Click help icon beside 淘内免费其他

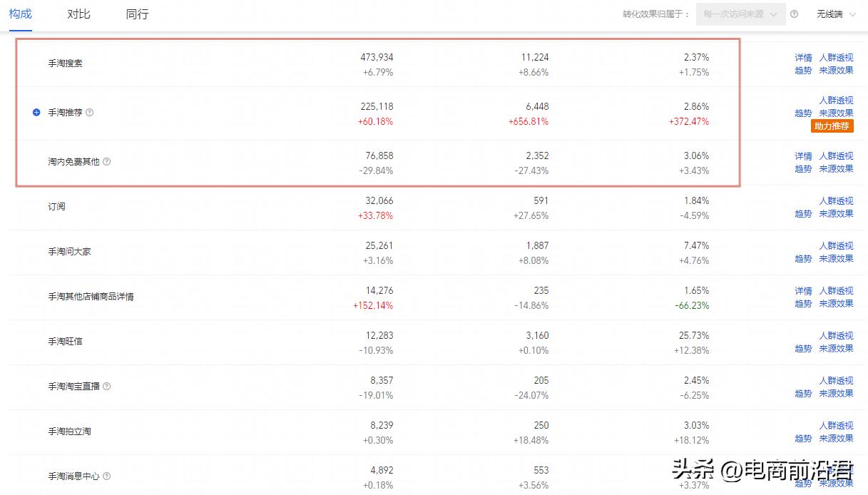pos(107,162)
